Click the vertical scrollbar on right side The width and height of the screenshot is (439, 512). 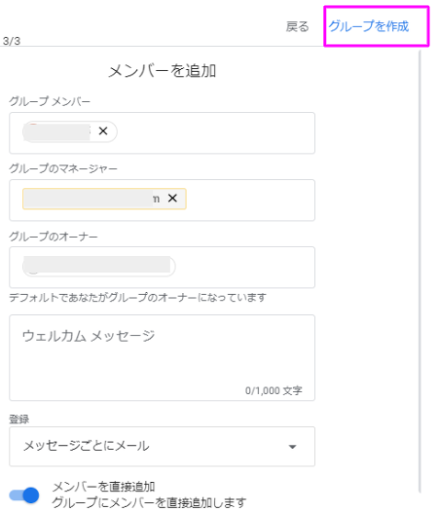tap(420, 271)
